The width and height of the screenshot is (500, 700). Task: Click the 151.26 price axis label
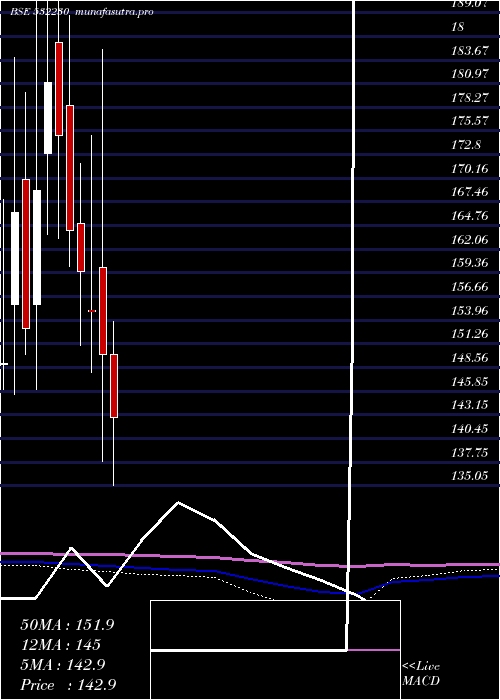point(470,334)
